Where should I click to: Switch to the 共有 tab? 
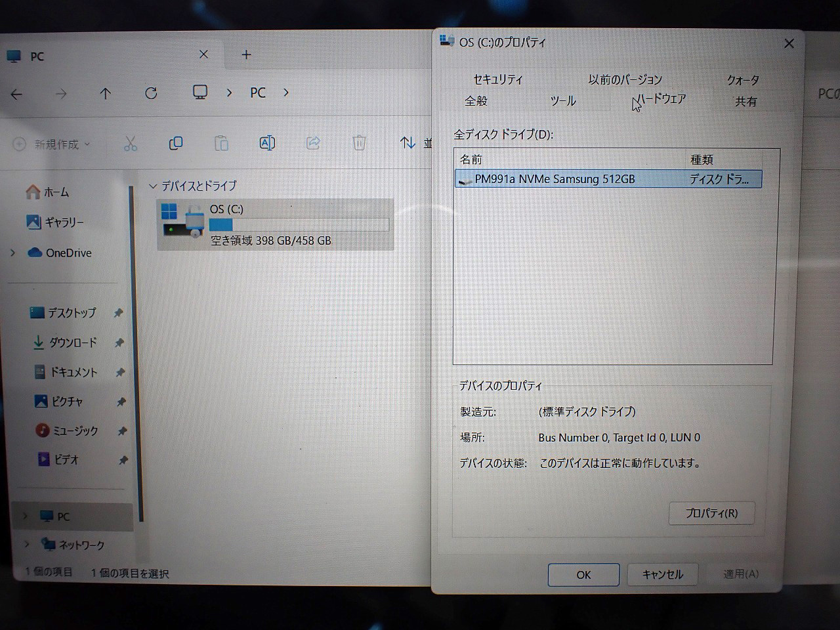tap(745, 102)
